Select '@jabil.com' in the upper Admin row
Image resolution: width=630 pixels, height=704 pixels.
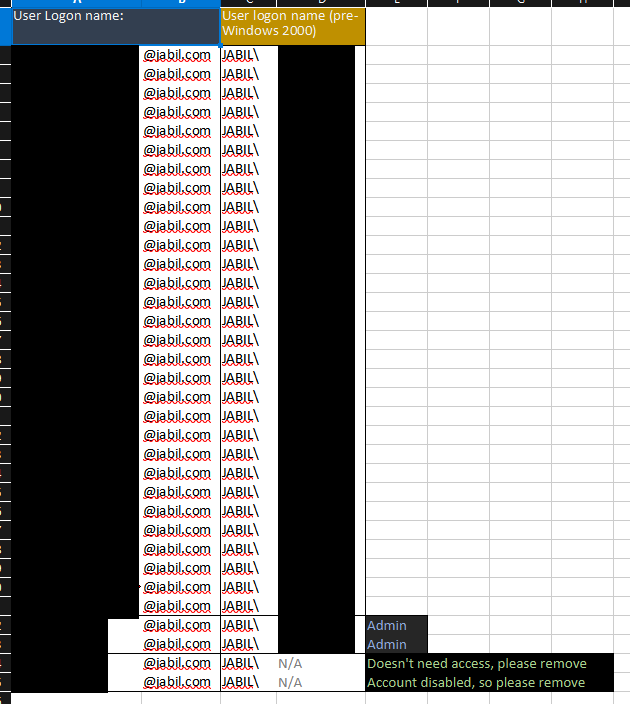178,625
